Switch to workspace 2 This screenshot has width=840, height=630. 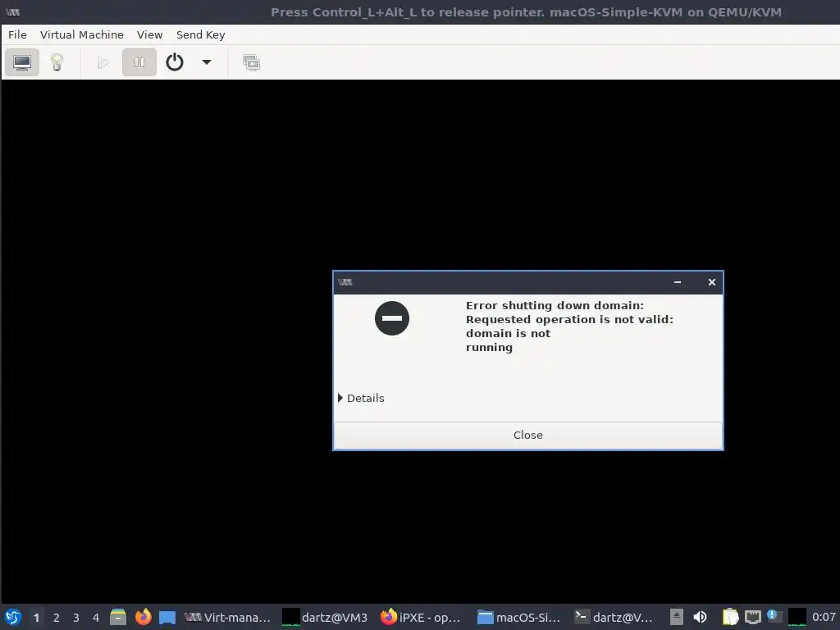[x=57, y=618]
